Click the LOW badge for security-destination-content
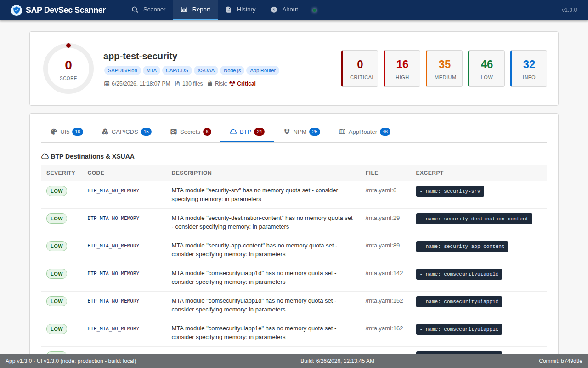Viewport: 588px width, 368px height. point(57,218)
